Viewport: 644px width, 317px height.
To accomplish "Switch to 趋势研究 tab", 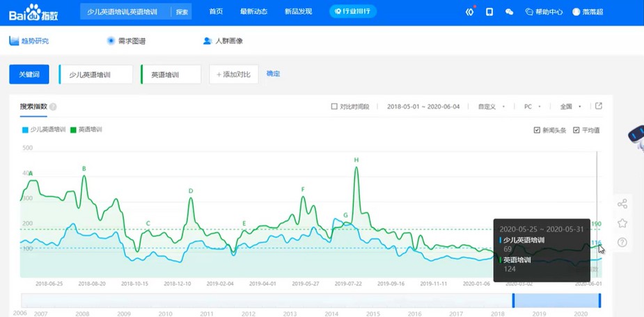I will pos(29,41).
